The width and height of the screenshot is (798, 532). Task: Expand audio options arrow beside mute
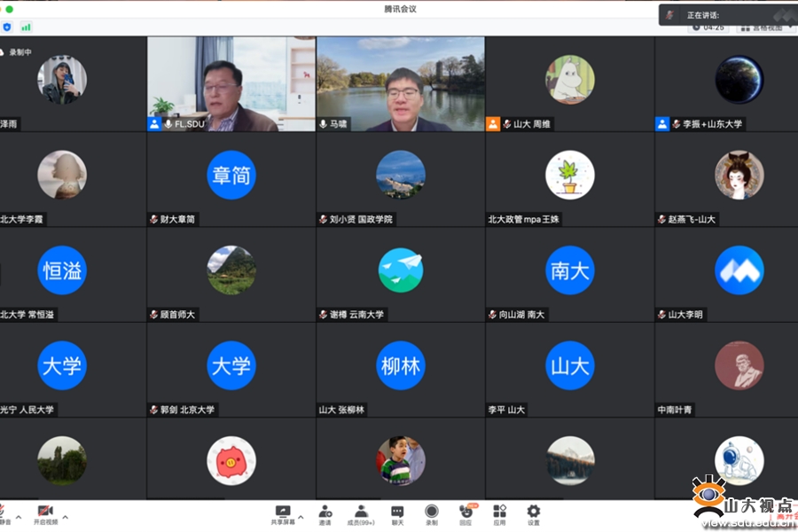click(18, 516)
